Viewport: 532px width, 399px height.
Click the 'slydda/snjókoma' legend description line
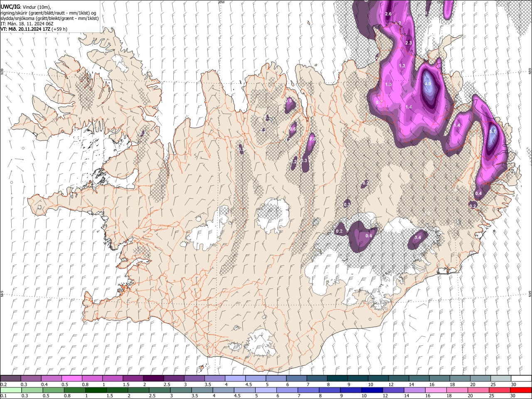tap(49, 18)
